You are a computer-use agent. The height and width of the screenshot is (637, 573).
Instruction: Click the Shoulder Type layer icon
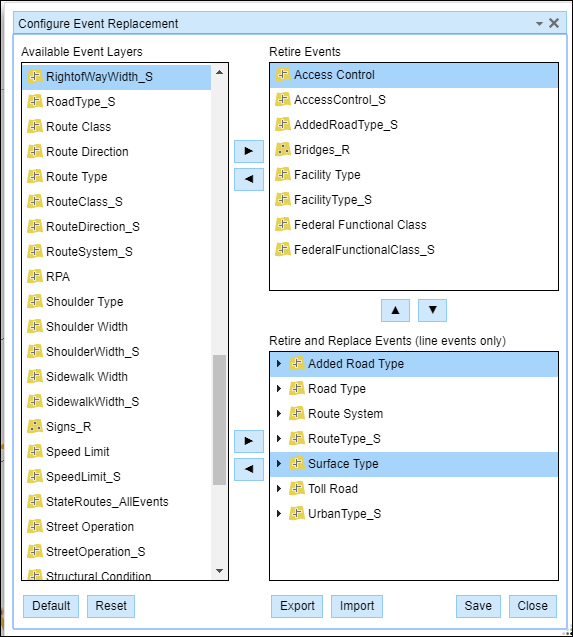(x=35, y=301)
